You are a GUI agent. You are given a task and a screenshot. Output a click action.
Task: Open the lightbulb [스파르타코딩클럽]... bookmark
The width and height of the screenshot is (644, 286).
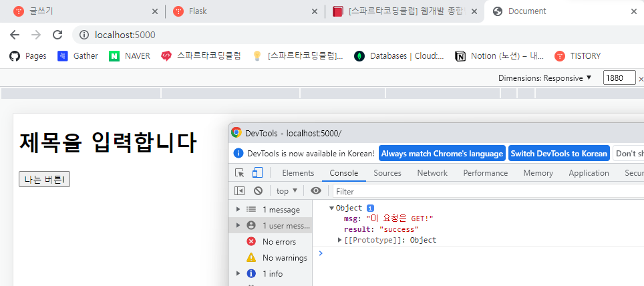tap(298, 56)
